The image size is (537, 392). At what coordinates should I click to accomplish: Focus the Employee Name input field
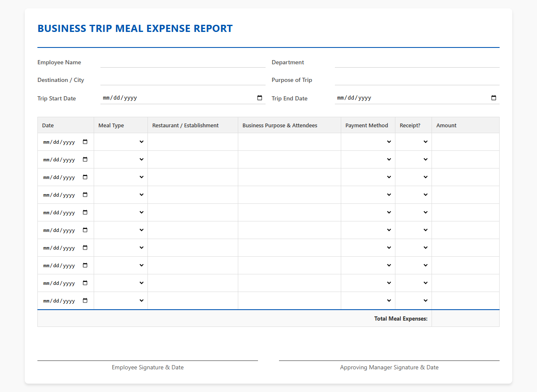click(183, 62)
